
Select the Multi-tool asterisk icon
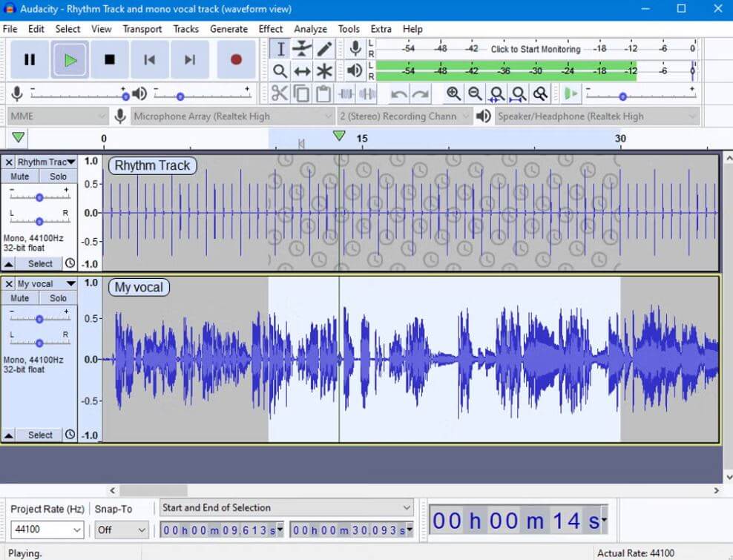(324, 71)
